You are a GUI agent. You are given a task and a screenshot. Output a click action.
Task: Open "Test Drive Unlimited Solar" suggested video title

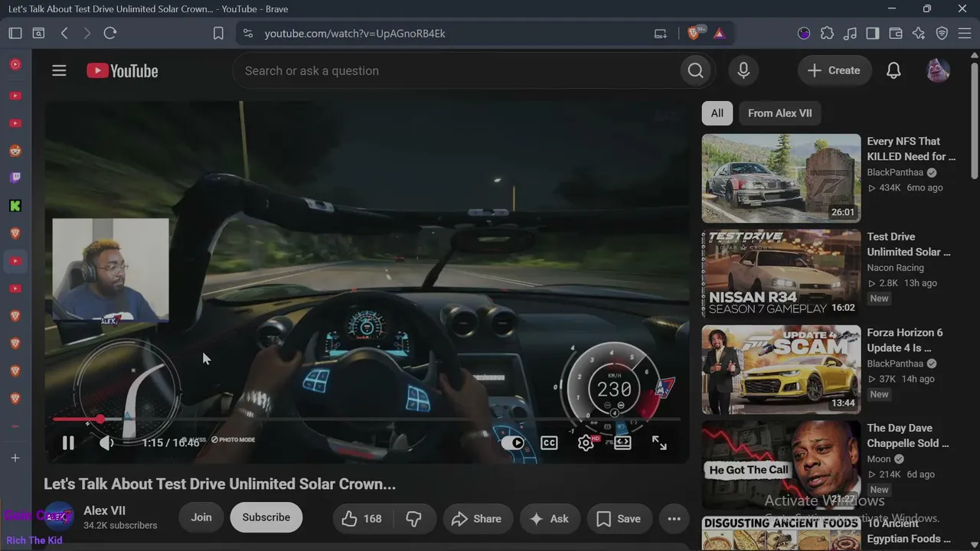click(909, 244)
